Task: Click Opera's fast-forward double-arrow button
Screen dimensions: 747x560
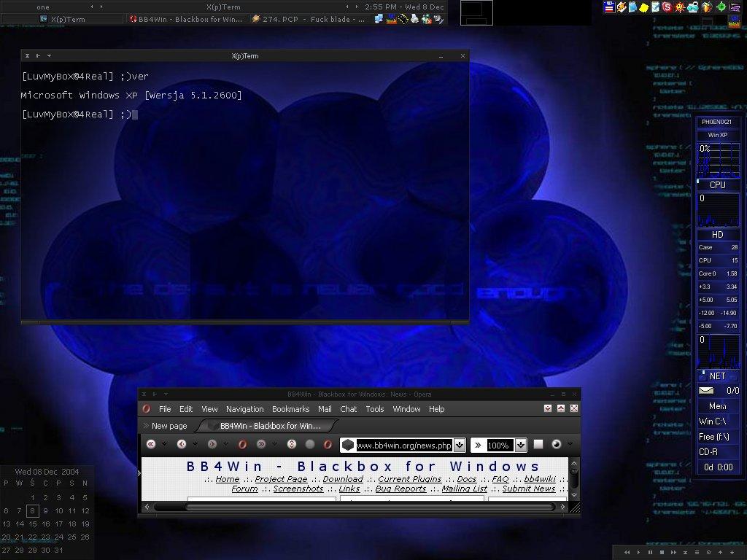Action: [x=261, y=444]
